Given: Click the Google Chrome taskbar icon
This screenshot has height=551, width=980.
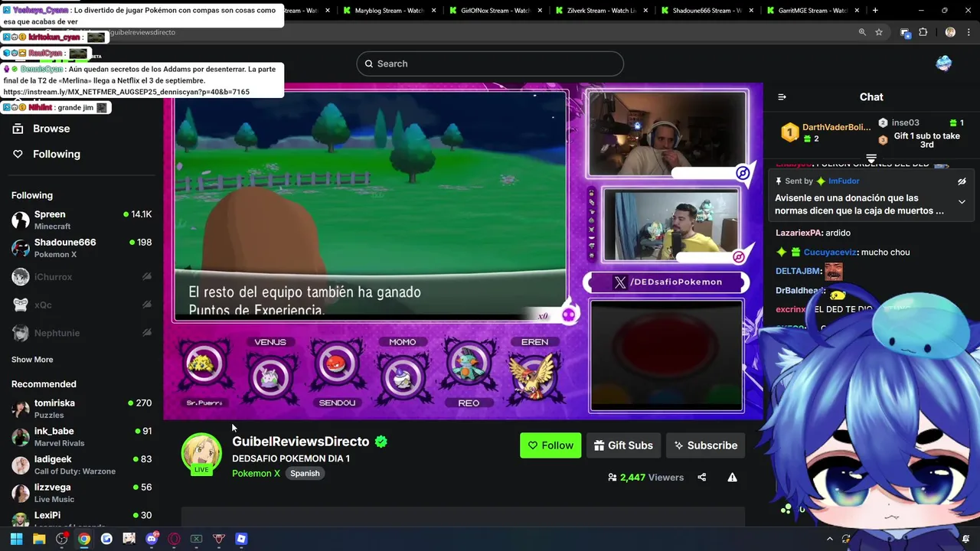Looking at the screenshot, I should [84, 539].
